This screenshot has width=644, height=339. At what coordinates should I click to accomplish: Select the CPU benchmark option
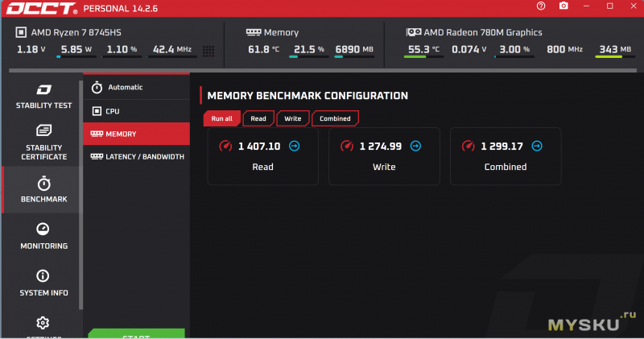tap(136, 111)
